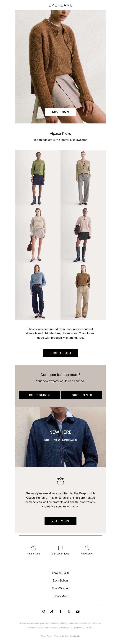
Task: Click the SHOP ALPACA button
Action: pyautogui.click(x=60, y=353)
